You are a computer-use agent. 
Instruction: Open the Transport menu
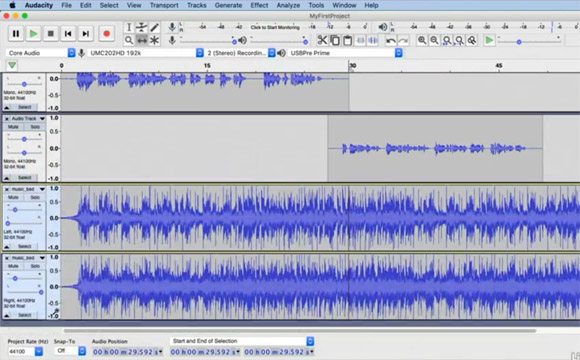click(164, 5)
